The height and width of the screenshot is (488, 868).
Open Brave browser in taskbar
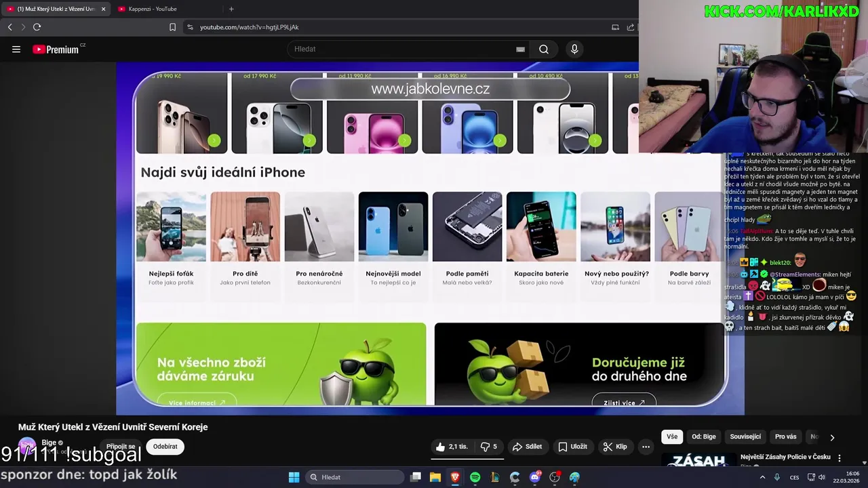(455, 477)
